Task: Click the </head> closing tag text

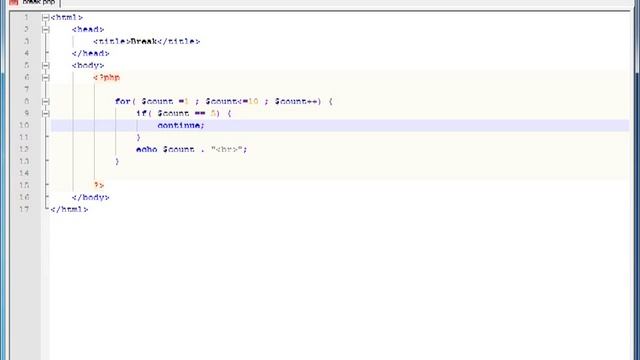Action: 90,53
